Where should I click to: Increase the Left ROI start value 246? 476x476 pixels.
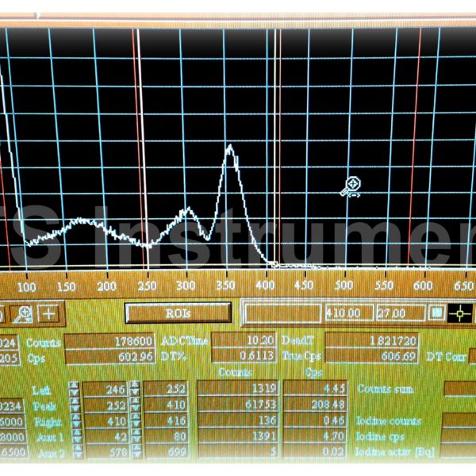click(74, 386)
